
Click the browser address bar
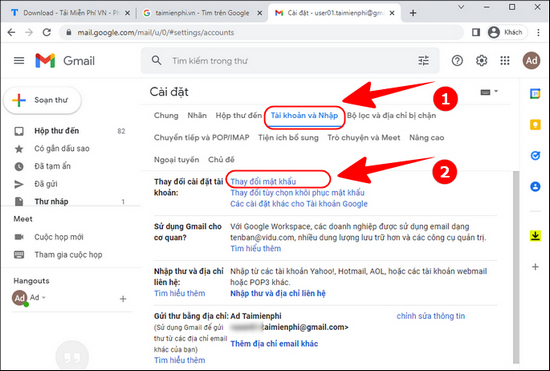(x=261, y=33)
